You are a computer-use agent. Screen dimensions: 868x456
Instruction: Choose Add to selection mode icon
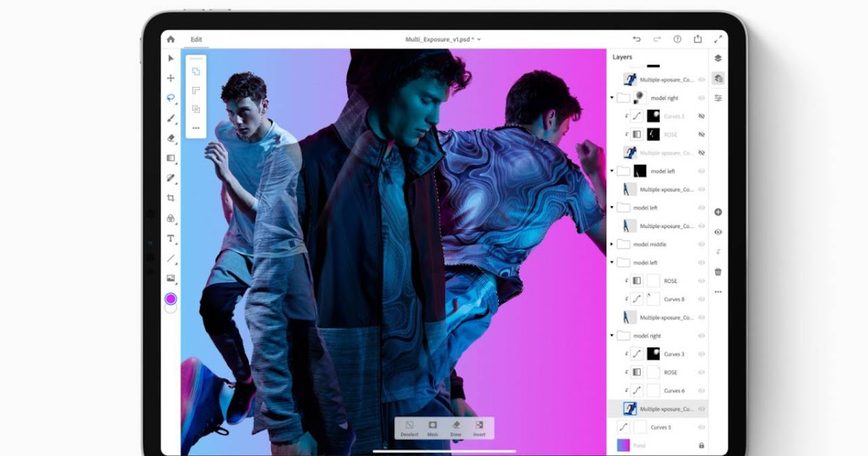coord(196,72)
